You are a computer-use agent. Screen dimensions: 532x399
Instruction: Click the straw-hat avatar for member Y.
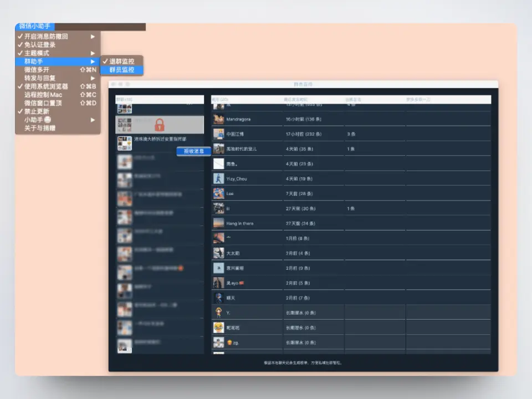pos(219,313)
